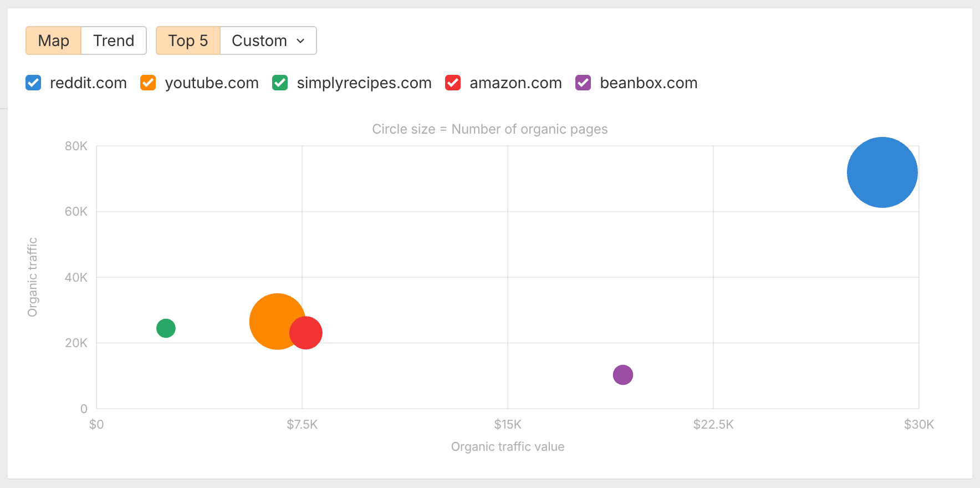Click the youtube.com legend label

click(212, 83)
